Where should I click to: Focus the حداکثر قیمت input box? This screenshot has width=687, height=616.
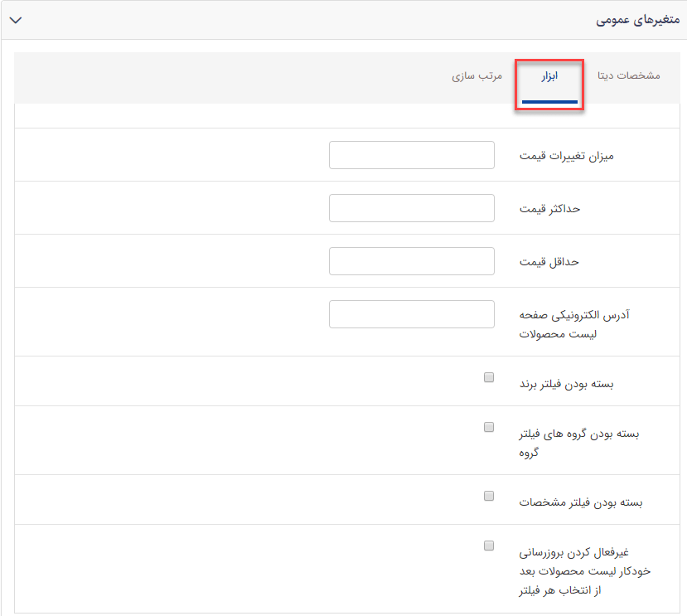click(x=411, y=207)
